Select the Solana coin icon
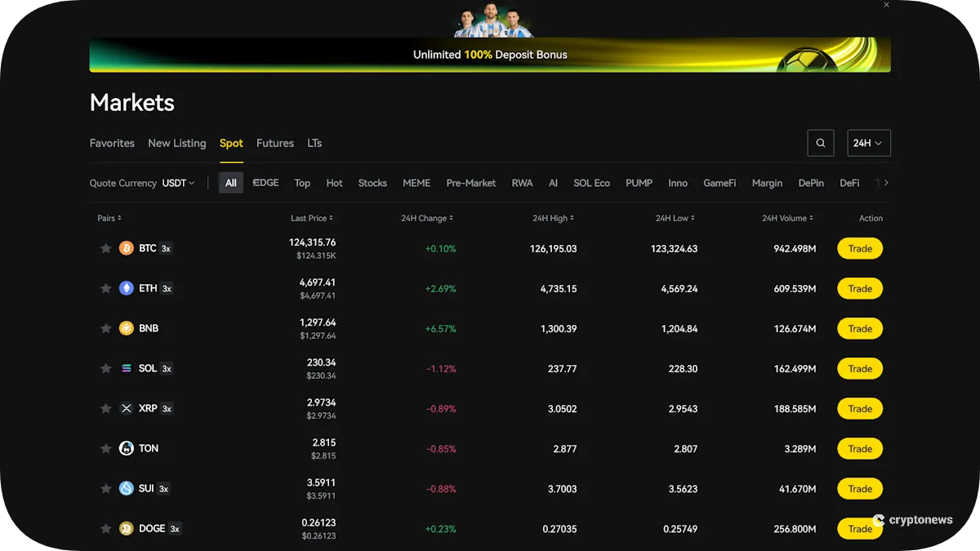This screenshot has height=551, width=980. 126,368
